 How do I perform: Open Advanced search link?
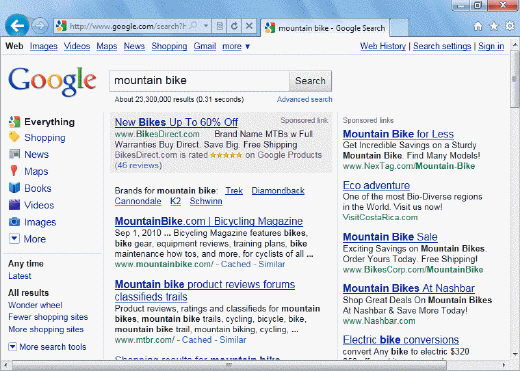coord(304,99)
